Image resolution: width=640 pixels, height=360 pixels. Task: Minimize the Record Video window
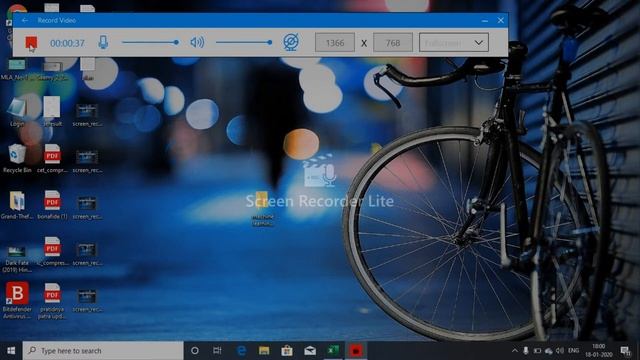pos(484,20)
